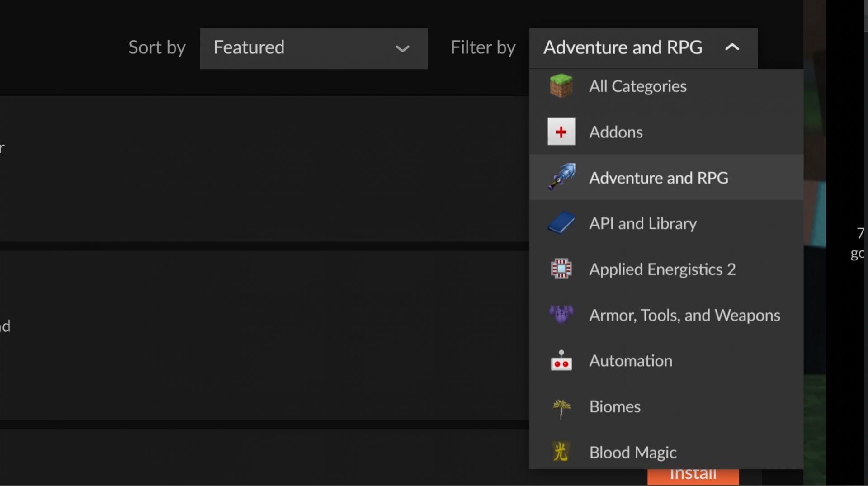Select the highlighted Adventure and RPG entry
Viewport: 868px width, 486px height.
pyautogui.click(x=658, y=177)
